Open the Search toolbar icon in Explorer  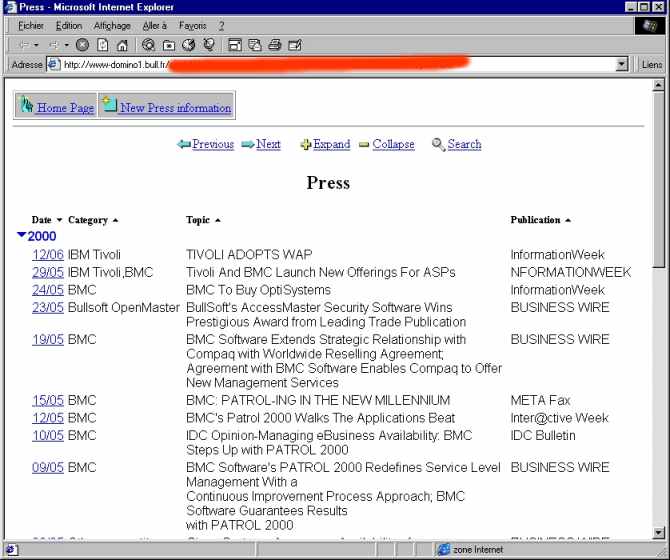click(148, 45)
